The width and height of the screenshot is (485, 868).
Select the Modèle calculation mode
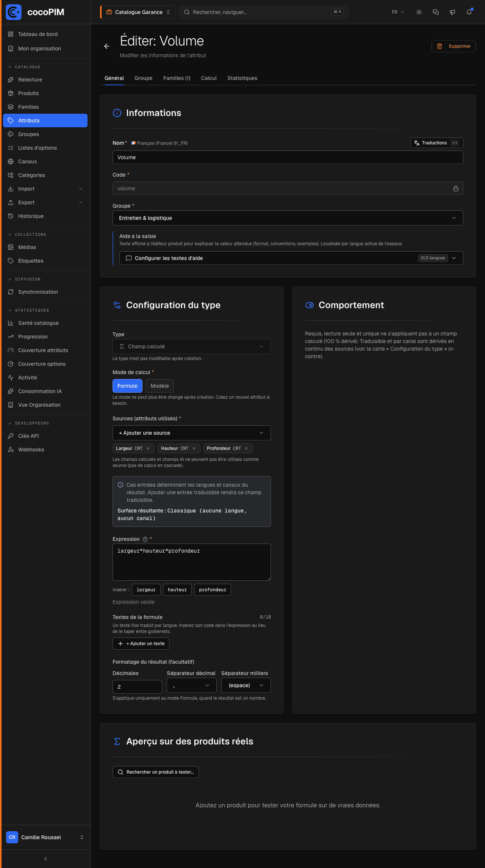tap(160, 386)
